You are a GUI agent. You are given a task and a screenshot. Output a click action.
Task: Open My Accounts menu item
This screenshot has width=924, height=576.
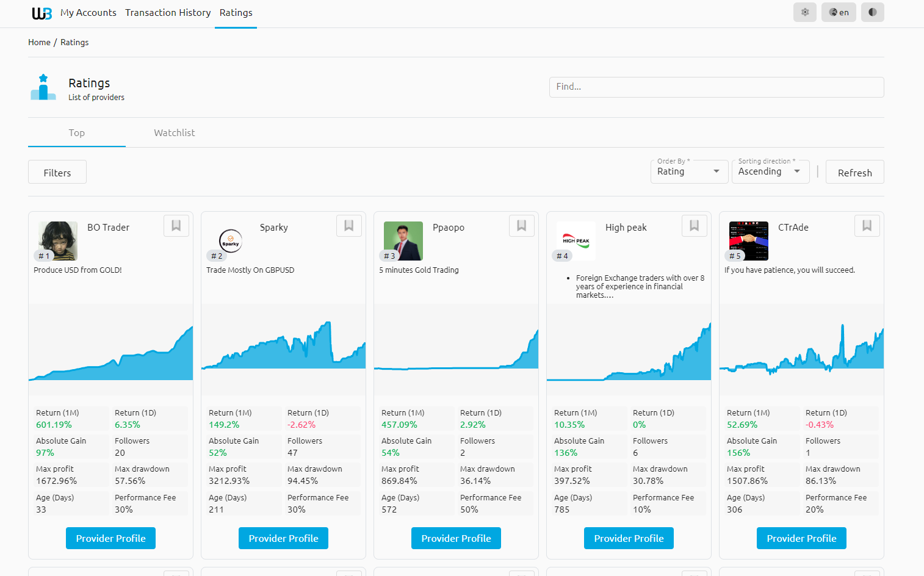pos(88,13)
